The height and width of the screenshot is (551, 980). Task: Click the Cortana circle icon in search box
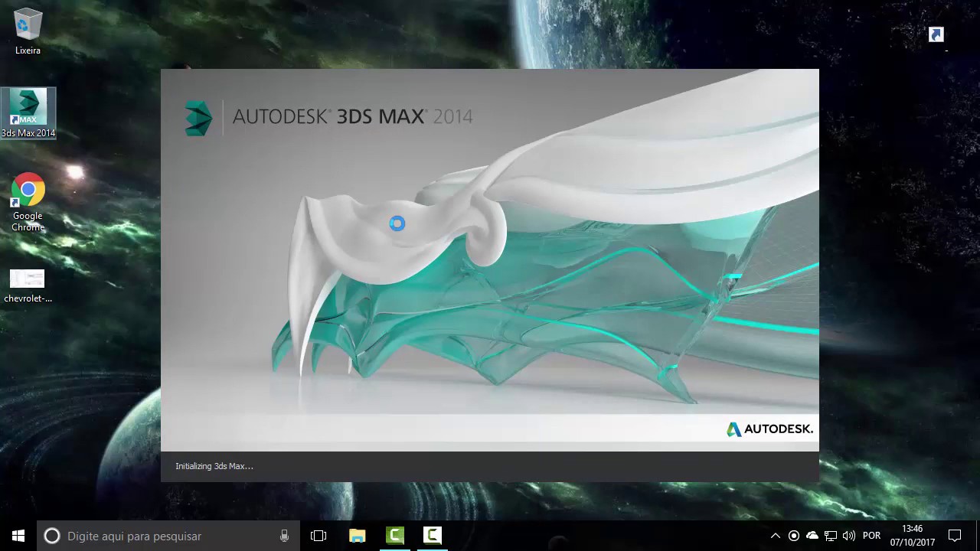point(52,536)
